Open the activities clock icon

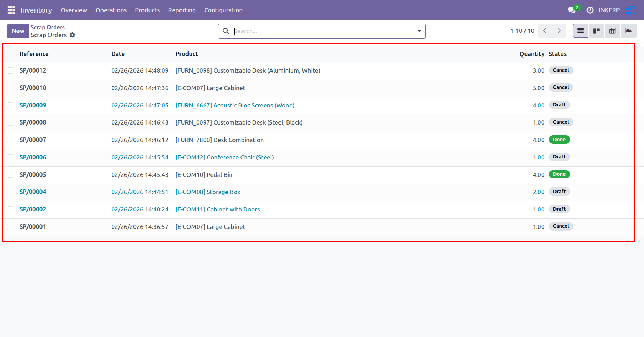[590, 10]
